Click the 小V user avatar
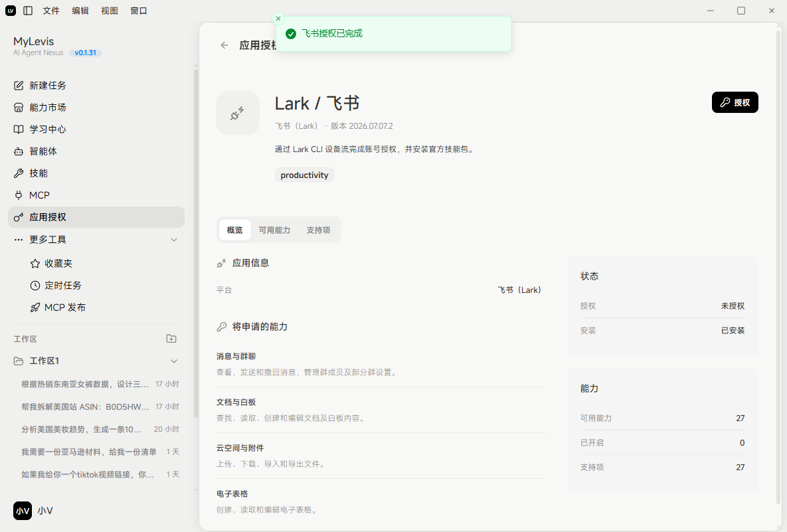The width and height of the screenshot is (787, 532). point(23,511)
